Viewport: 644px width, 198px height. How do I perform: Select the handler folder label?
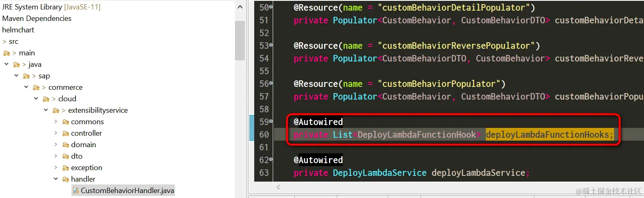pos(83,179)
